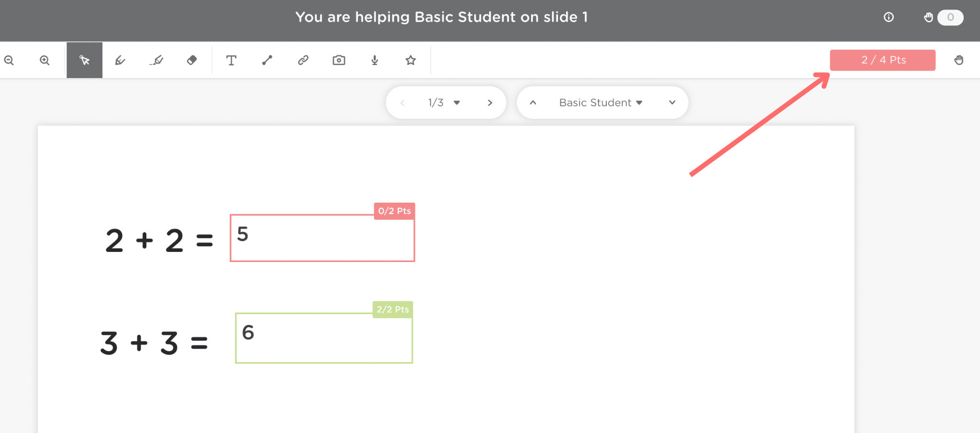The image size is (980, 433).
Task: Click the zoom in magnifier icon
Action: tap(45, 60)
